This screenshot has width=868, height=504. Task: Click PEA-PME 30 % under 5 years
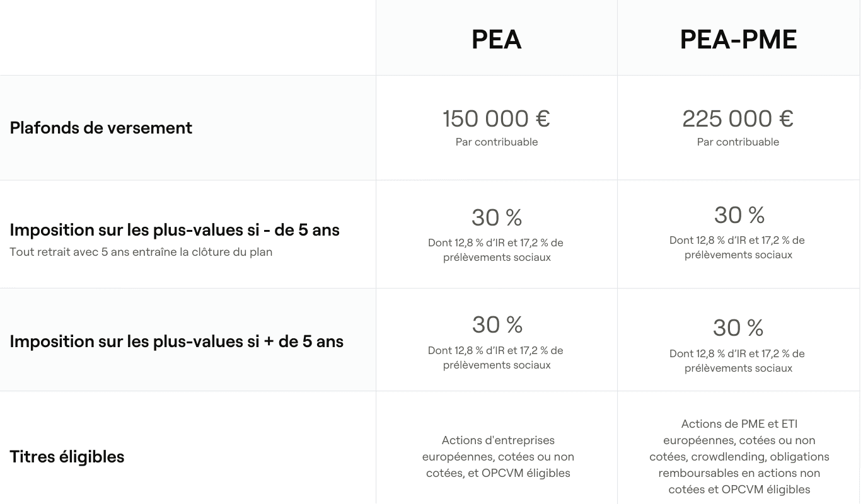[739, 215]
